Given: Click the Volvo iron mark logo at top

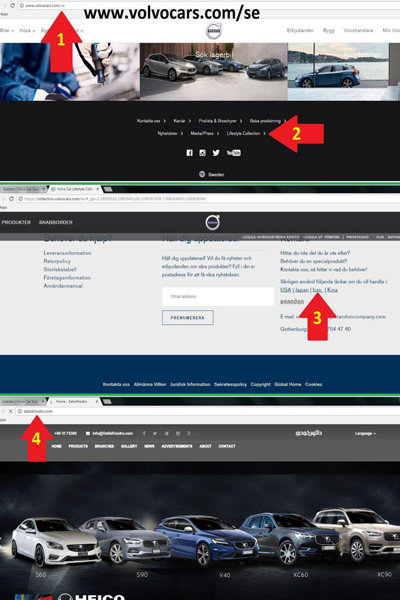Looking at the screenshot, I should [214, 31].
